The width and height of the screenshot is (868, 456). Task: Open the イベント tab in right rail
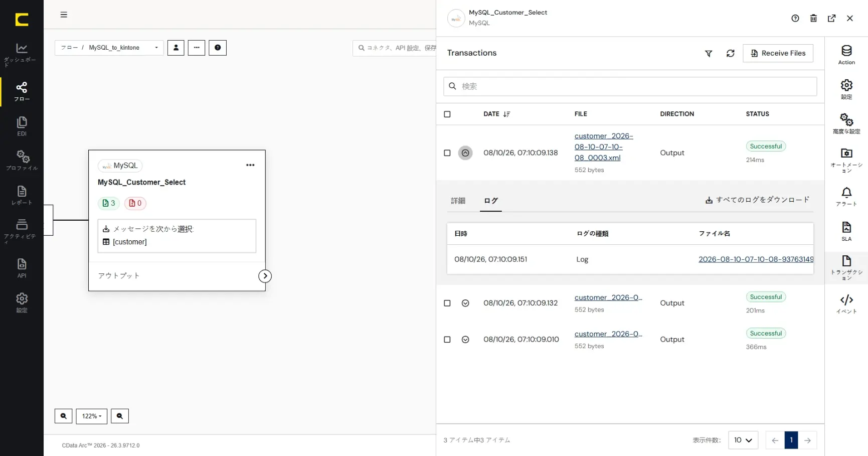(846, 304)
